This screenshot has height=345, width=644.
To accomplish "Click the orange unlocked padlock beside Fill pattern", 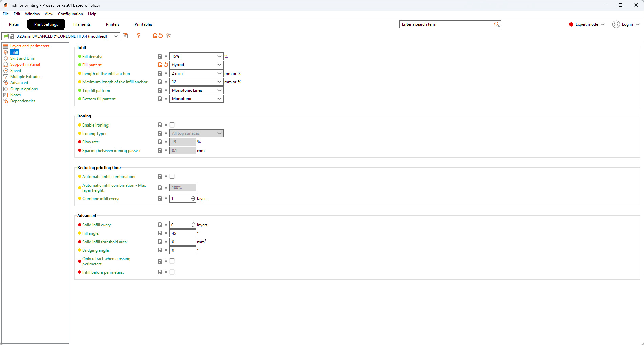I will point(160,65).
